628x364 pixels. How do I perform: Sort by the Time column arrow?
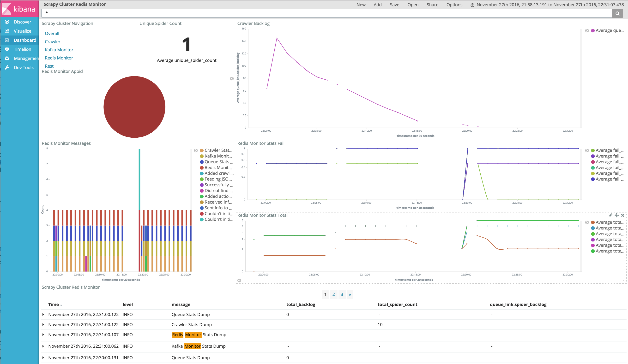click(x=61, y=305)
